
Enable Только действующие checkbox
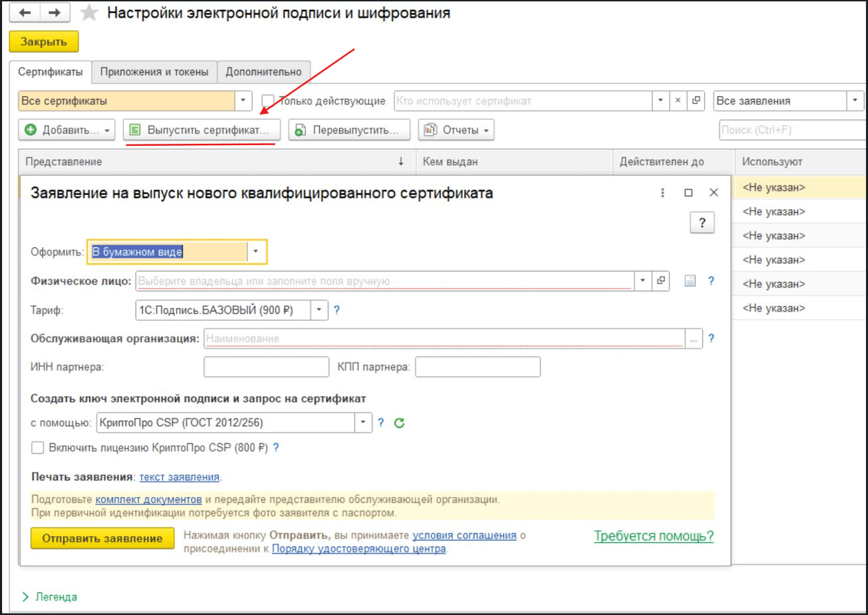click(269, 101)
